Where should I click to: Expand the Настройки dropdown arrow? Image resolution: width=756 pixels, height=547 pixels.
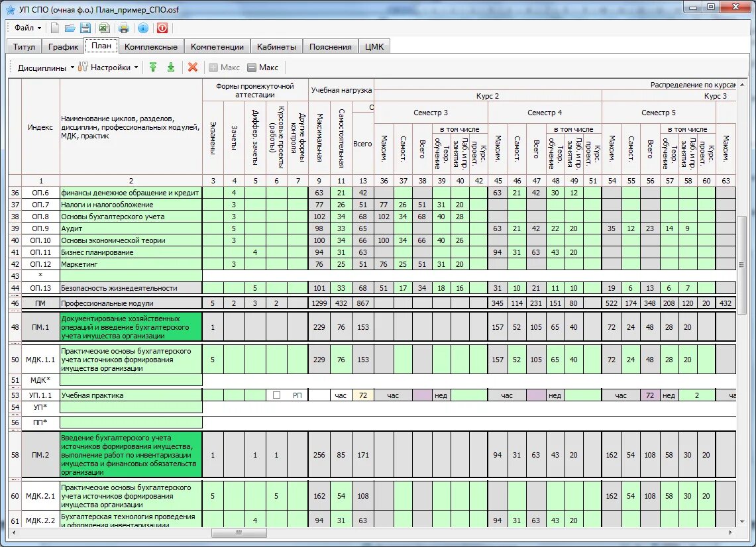coord(136,68)
